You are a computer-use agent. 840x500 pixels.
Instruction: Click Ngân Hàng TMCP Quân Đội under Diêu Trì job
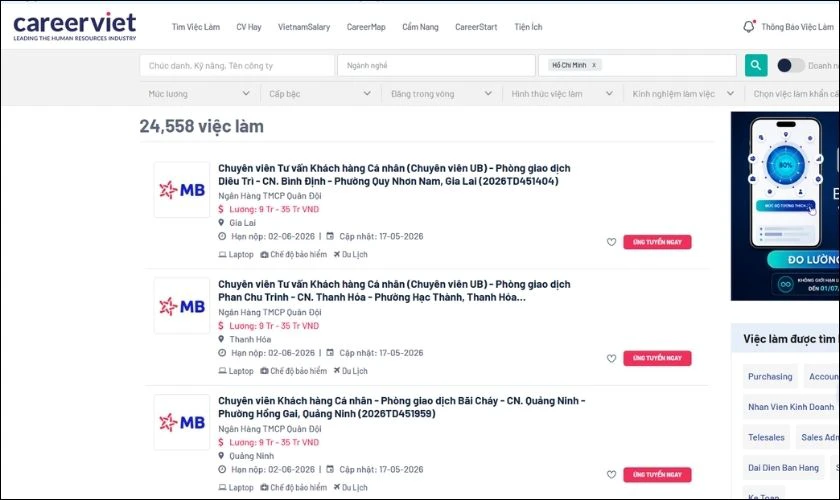[269, 196]
